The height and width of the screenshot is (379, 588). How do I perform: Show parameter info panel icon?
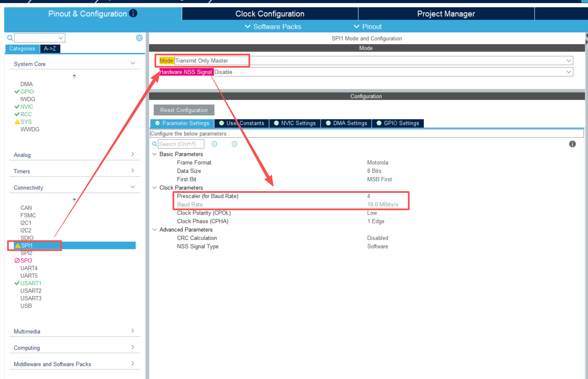tap(572, 144)
